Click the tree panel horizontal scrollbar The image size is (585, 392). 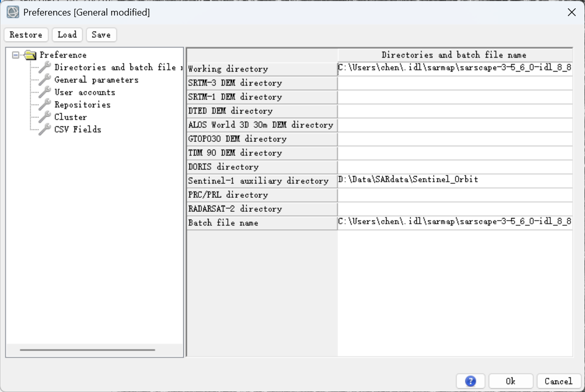[x=87, y=350]
